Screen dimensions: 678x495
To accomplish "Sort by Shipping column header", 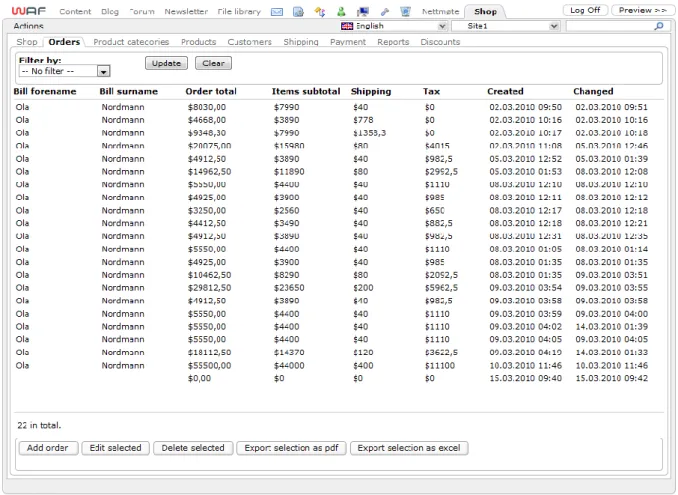I will click(x=371, y=91).
